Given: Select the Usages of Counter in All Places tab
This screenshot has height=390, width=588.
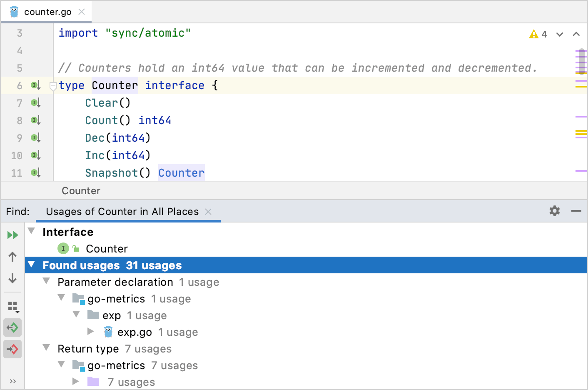Looking at the screenshot, I should [x=122, y=211].
